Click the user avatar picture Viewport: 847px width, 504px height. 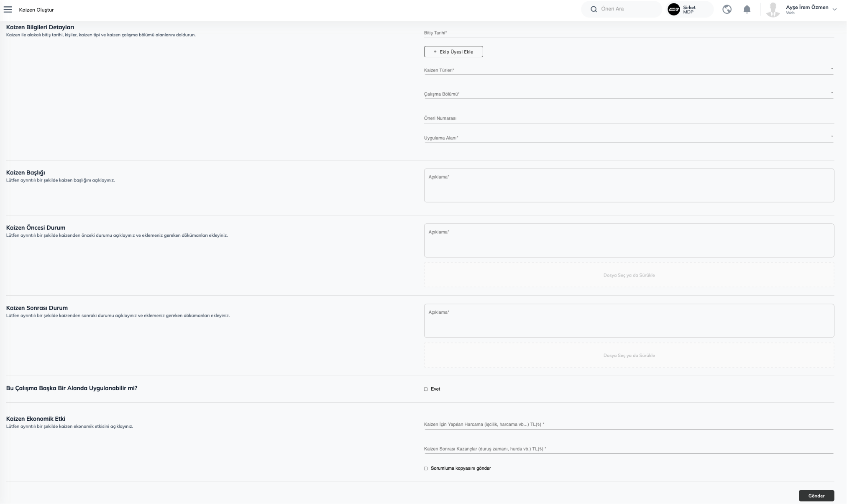click(773, 9)
